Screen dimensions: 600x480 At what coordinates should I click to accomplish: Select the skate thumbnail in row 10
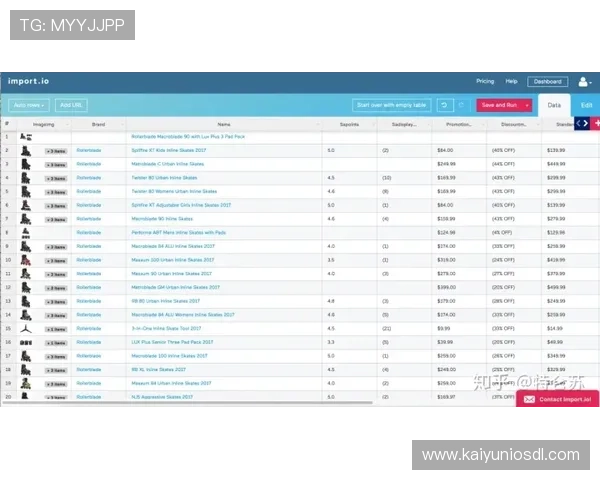point(26,261)
